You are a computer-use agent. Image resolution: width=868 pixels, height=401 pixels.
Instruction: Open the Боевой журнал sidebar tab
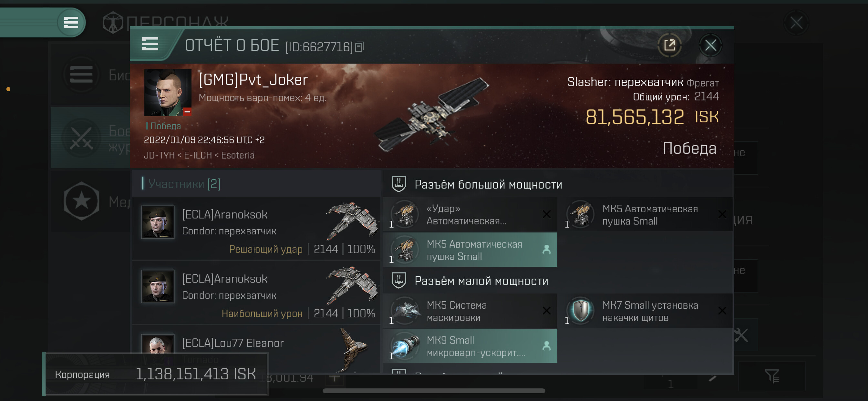click(x=90, y=138)
